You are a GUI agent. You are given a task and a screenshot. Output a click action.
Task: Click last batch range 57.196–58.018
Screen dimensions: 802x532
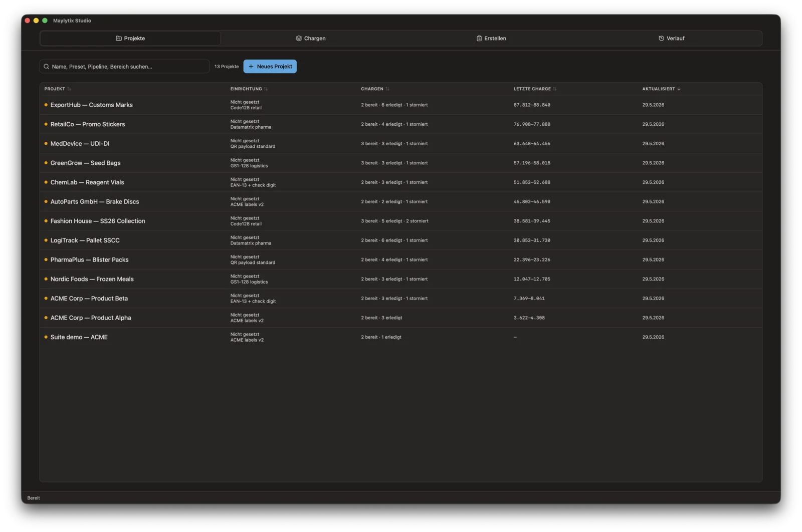532,163
